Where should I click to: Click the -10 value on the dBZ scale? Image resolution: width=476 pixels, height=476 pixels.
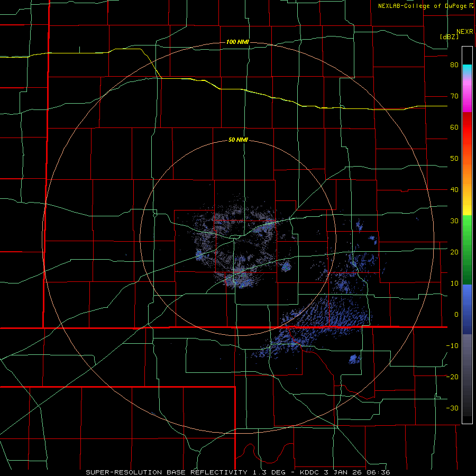(452, 345)
